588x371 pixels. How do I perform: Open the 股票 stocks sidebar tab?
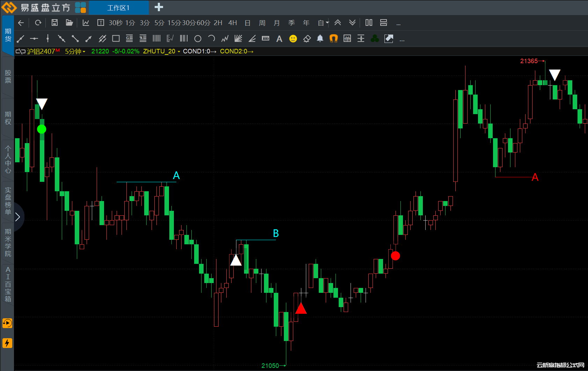click(x=8, y=76)
